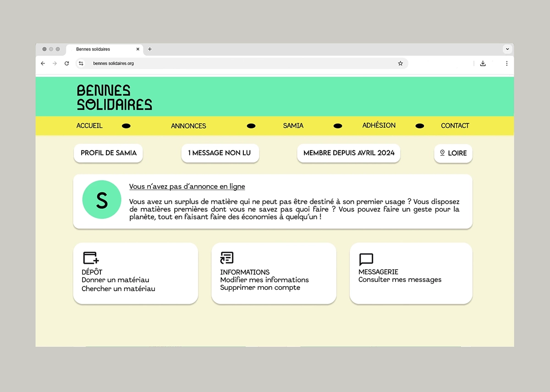Screen dimensions: 550x392
Task: Open the browser downloads icon
Action: [483, 63]
